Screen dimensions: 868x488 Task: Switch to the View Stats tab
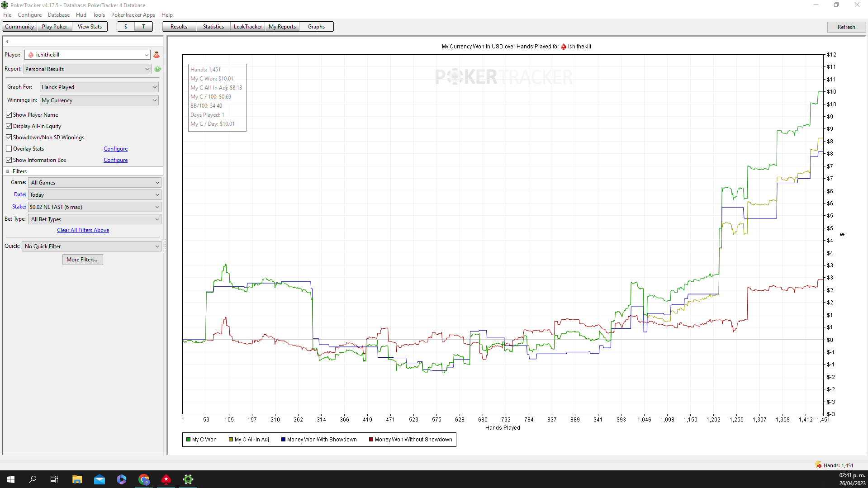(90, 27)
